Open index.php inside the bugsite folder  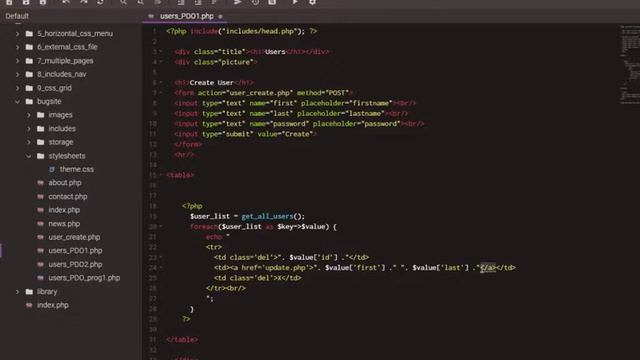[x=64, y=210]
